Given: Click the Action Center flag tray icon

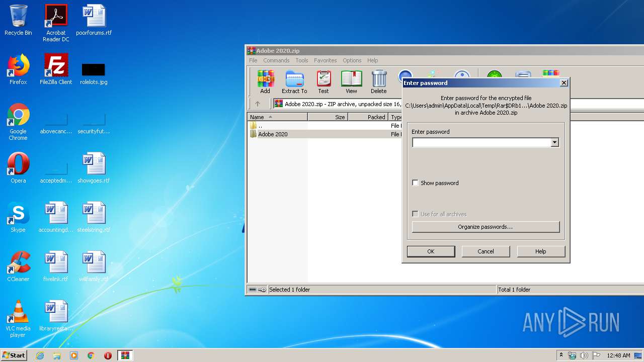Looking at the screenshot, I should tap(596, 355).
